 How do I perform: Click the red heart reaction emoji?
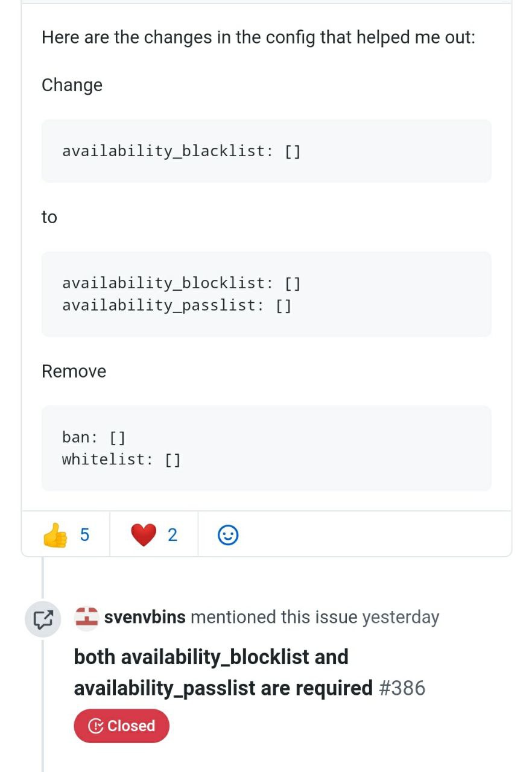pyautogui.click(x=144, y=535)
